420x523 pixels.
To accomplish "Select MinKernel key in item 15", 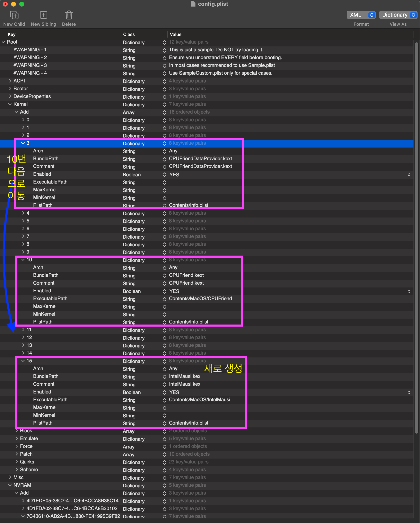I will click(x=44, y=415).
